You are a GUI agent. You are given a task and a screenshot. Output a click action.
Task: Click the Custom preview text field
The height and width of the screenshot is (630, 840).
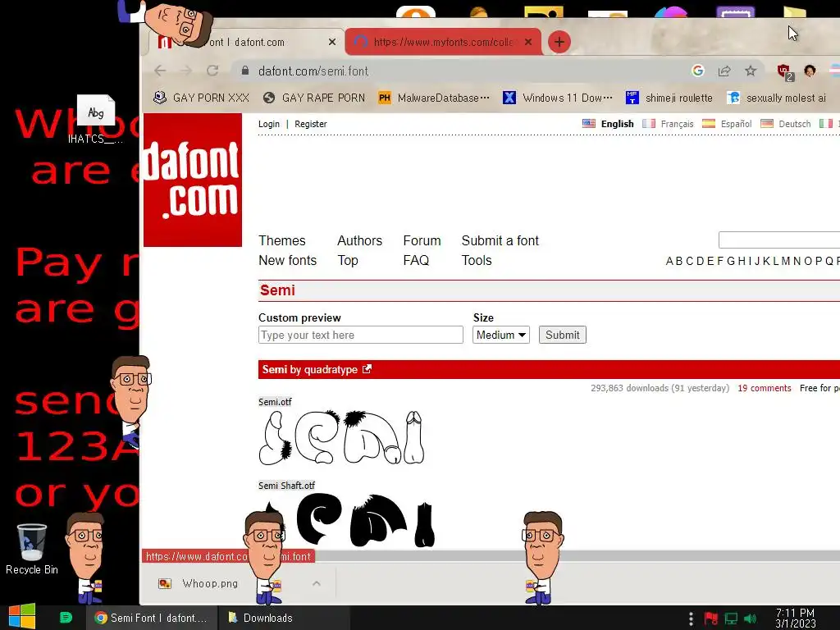[361, 335]
